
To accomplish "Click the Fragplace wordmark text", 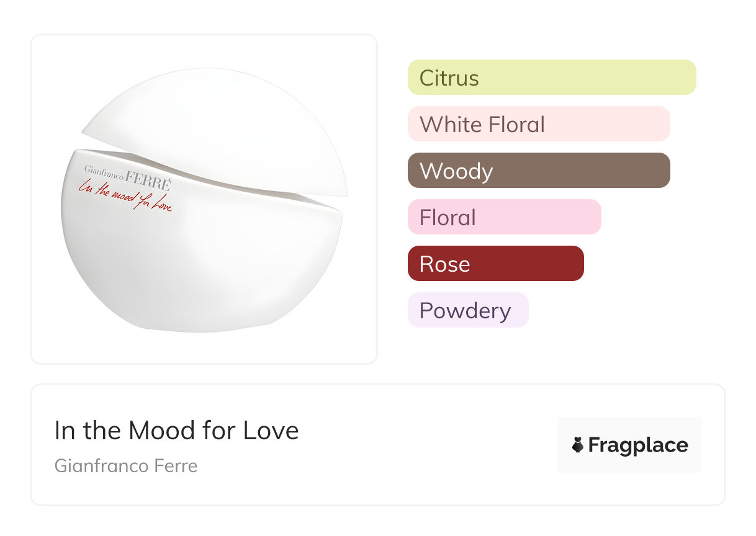I will pyautogui.click(x=638, y=445).
